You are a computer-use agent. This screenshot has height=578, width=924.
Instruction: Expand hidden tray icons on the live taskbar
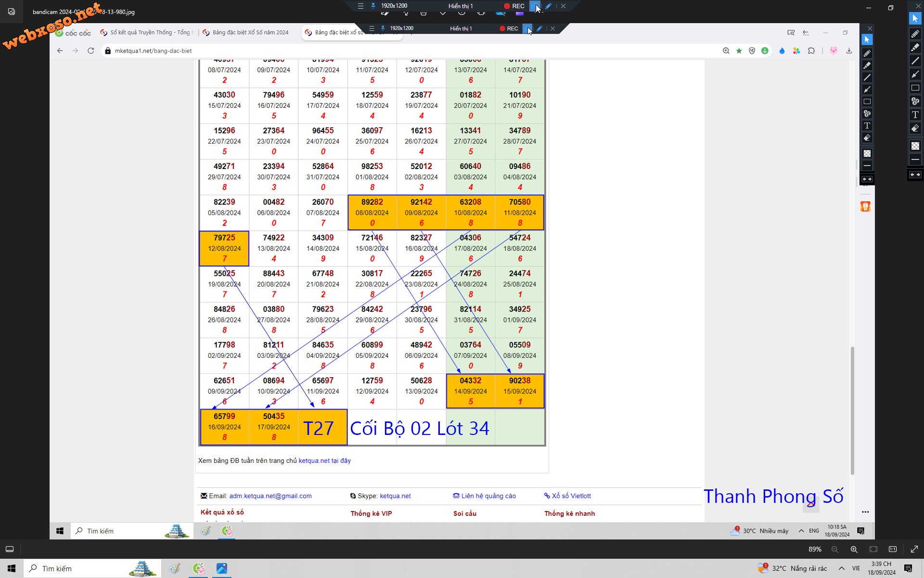[842, 568]
